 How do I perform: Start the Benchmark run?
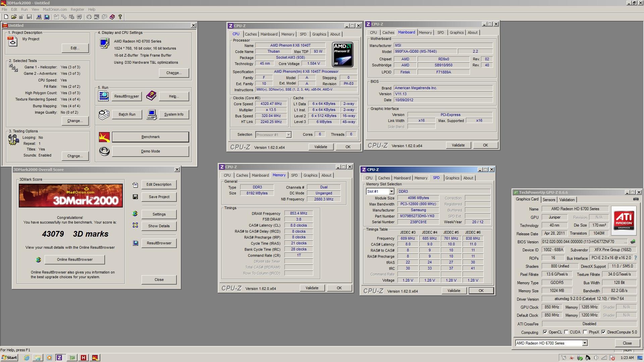click(151, 137)
